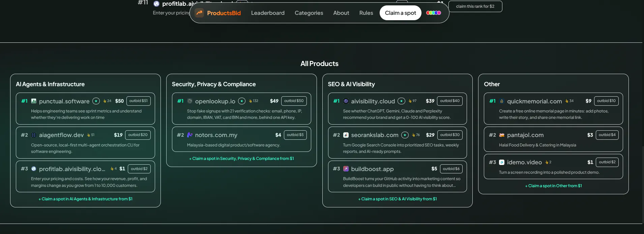Open the seorankslab.com product link

(x=375, y=135)
